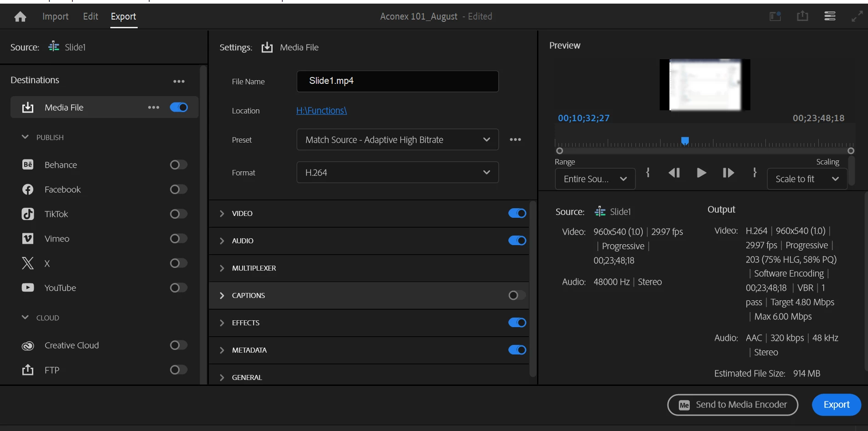Click the X (Twitter) icon
The height and width of the screenshot is (431, 868).
[28, 263]
